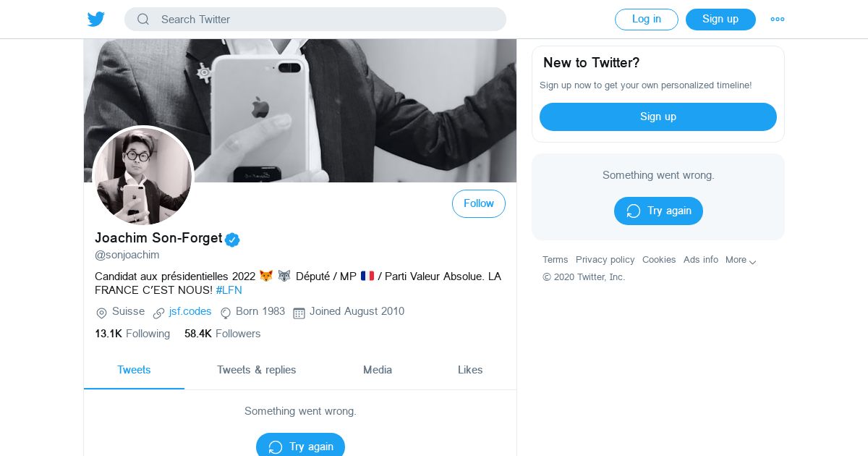The height and width of the screenshot is (456, 868).
Task: Switch to the Tweets & replies tab
Action: coord(257,370)
